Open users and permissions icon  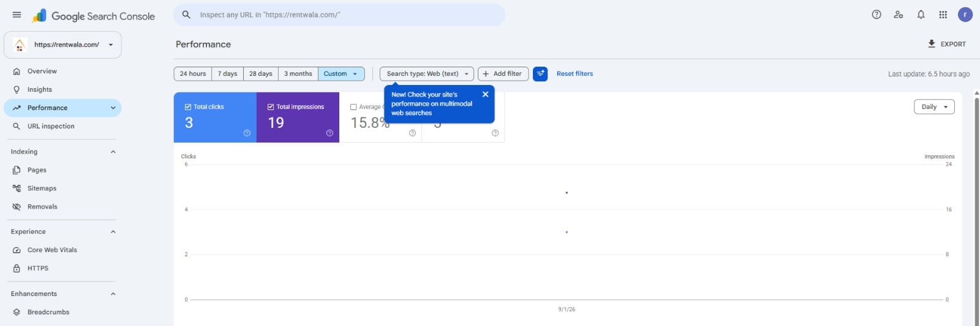point(899,15)
